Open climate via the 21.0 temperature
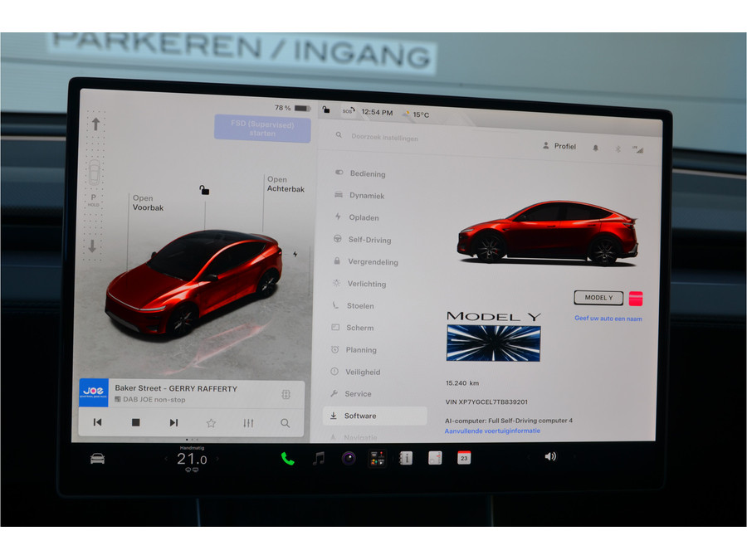The width and height of the screenshot is (747, 560). click(192, 459)
